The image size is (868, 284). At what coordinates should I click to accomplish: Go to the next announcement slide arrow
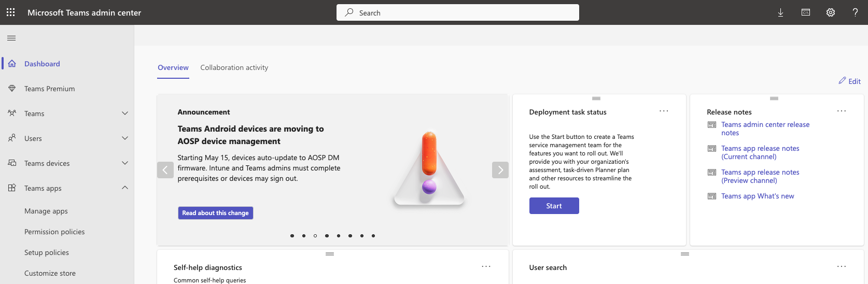coord(500,170)
